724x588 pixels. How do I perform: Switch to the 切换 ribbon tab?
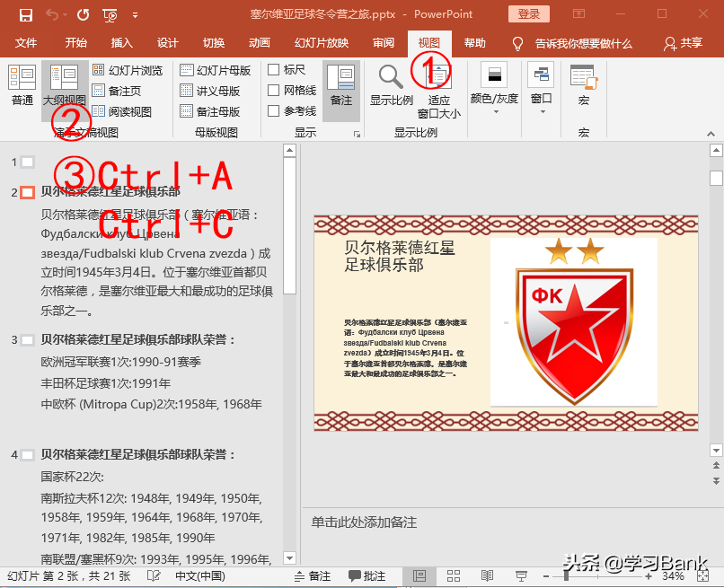[214, 43]
